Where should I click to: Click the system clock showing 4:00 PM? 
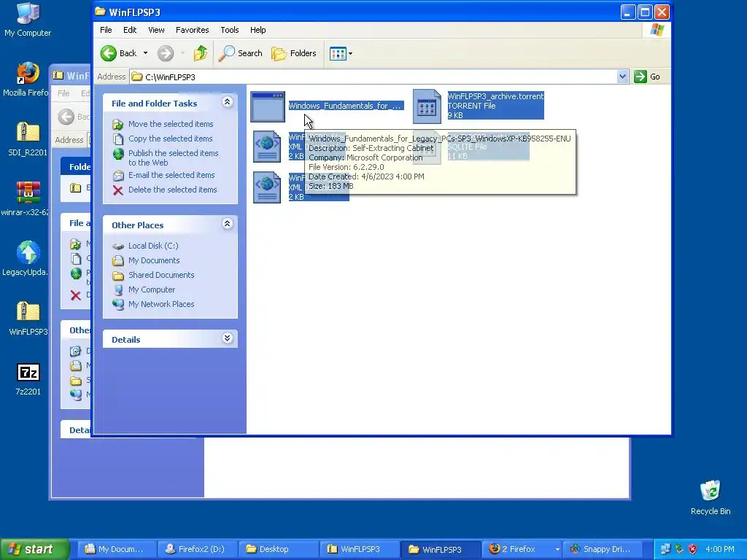pos(720,549)
